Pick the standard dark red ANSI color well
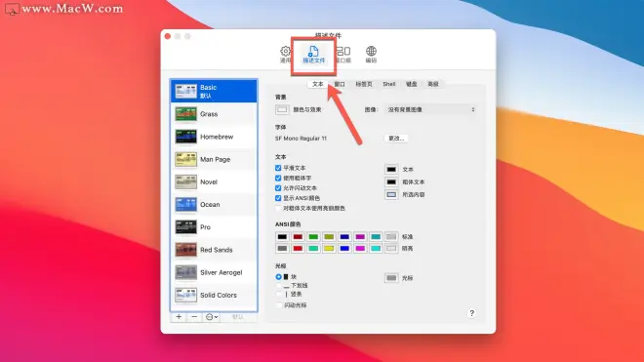Viewport: 644px width, 362px height. [298, 237]
